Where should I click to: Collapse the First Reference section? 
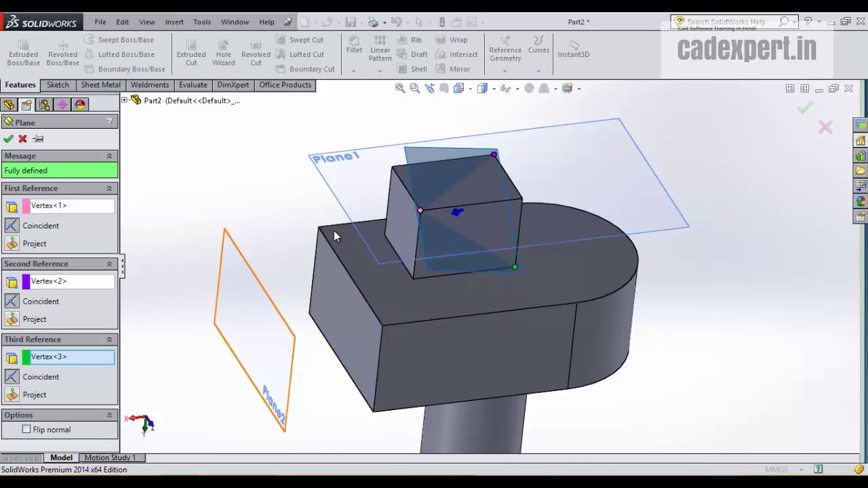109,188
